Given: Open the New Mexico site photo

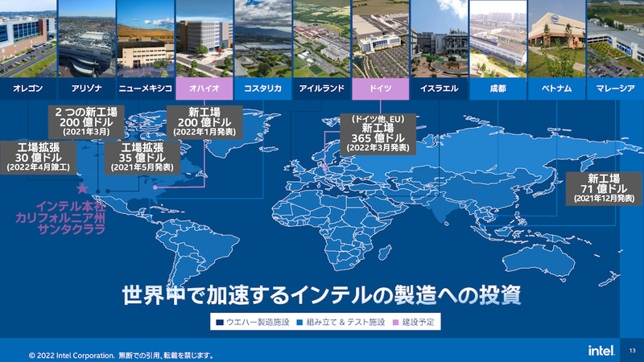Looking at the screenshot, I should coord(146,39).
